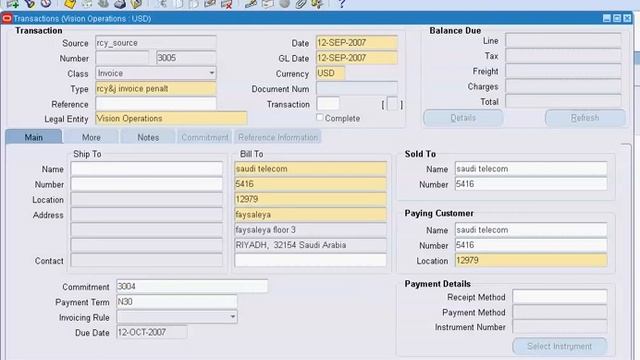Click the Details button
Screen dimensions: 640x360
(x=463, y=118)
